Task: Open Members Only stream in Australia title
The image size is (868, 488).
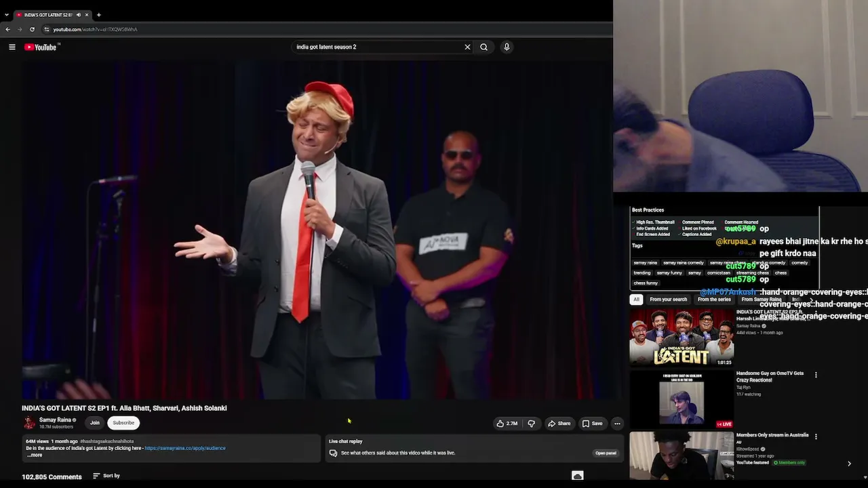Action: (x=772, y=435)
